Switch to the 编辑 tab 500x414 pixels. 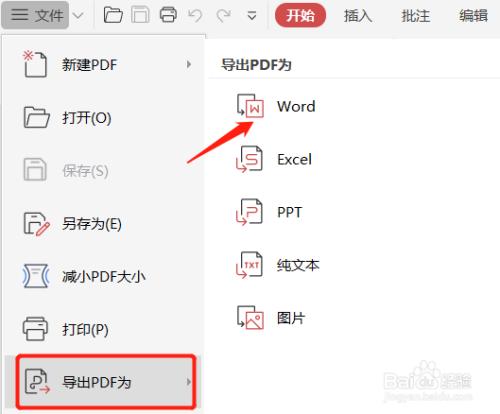point(473,16)
